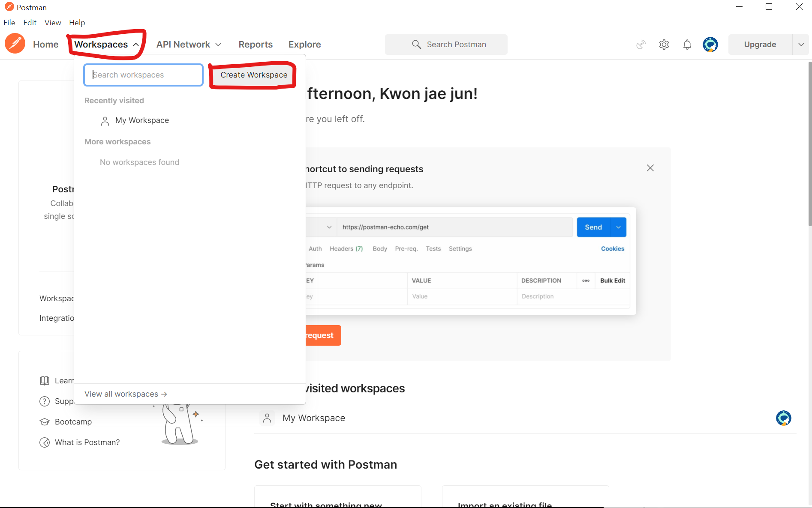The width and height of the screenshot is (812, 508).
Task: Click the Bootcamp link
Action: click(73, 422)
